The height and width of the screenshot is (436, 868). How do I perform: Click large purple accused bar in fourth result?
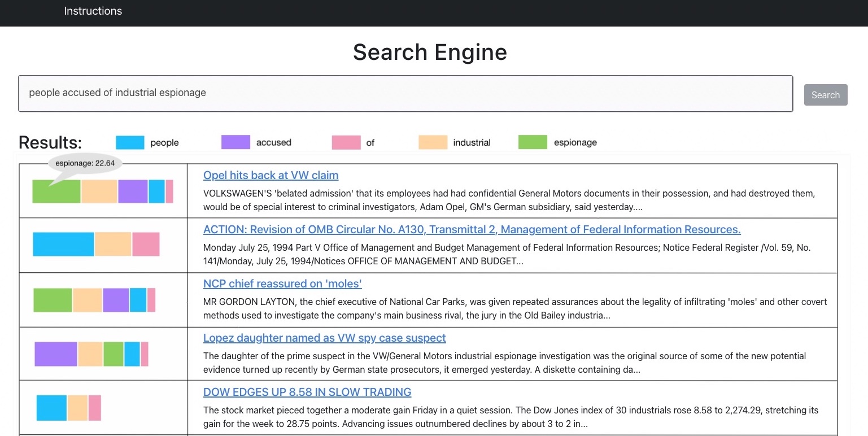(x=55, y=354)
